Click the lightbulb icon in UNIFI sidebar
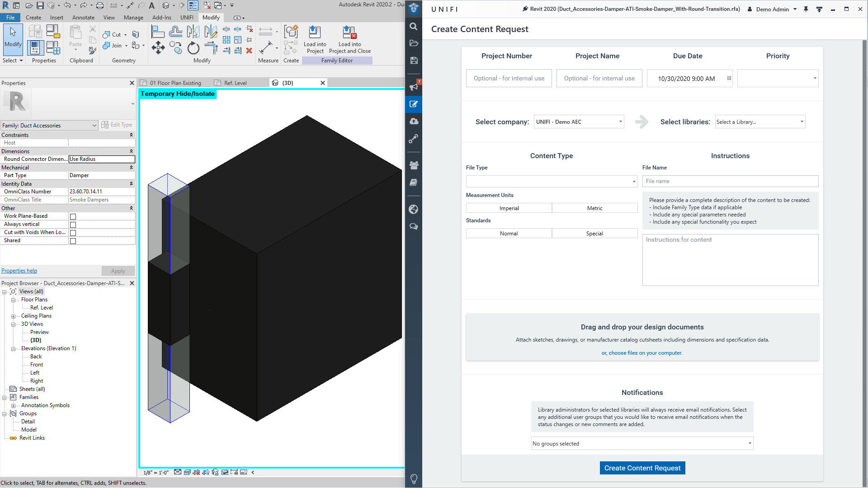The height and width of the screenshot is (488, 868). point(413,478)
